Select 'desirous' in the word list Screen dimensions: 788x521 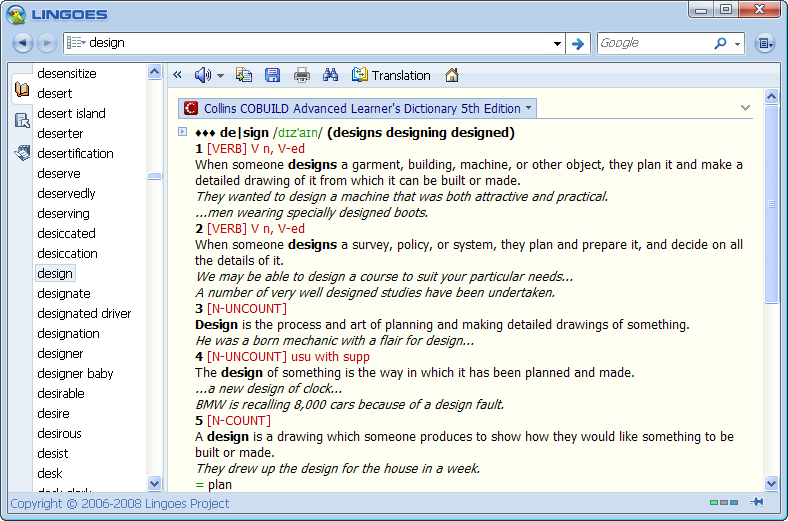coord(59,434)
